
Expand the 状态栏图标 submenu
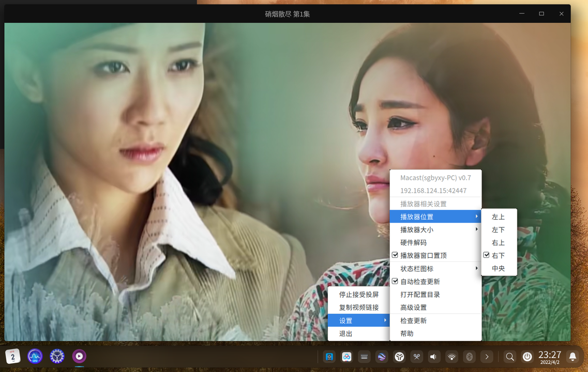pyautogui.click(x=436, y=269)
